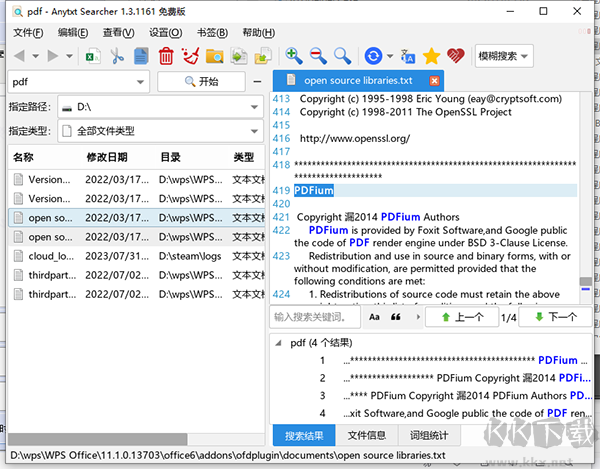Toggle whole word quote matching
This screenshot has width=600, height=469.
(x=396, y=317)
